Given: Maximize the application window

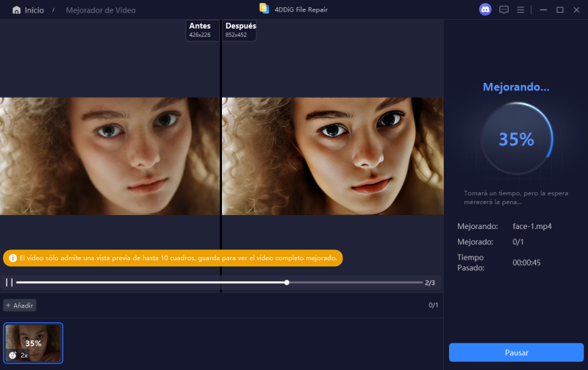Looking at the screenshot, I should [559, 10].
